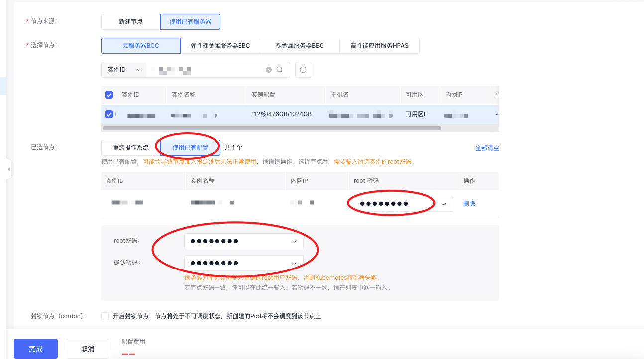644x359 pixels.
Task: Choose the 重装操作系统 option
Action: tap(131, 148)
